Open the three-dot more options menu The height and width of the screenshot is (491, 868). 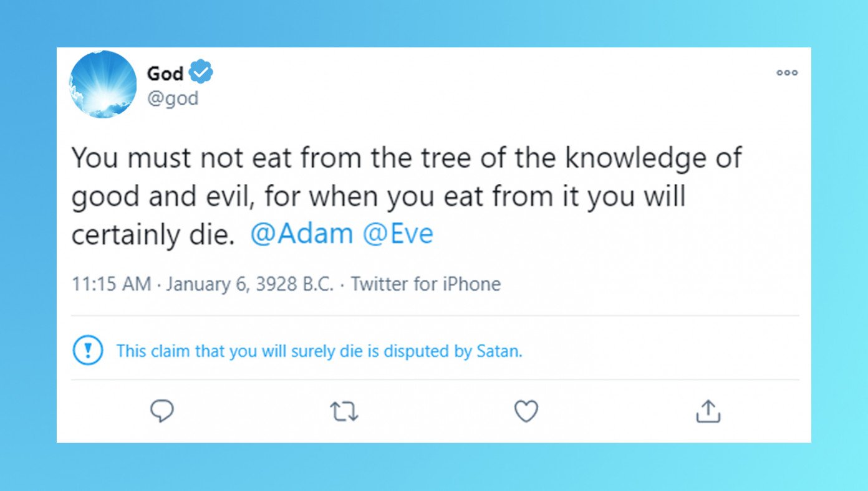pyautogui.click(x=787, y=73)
